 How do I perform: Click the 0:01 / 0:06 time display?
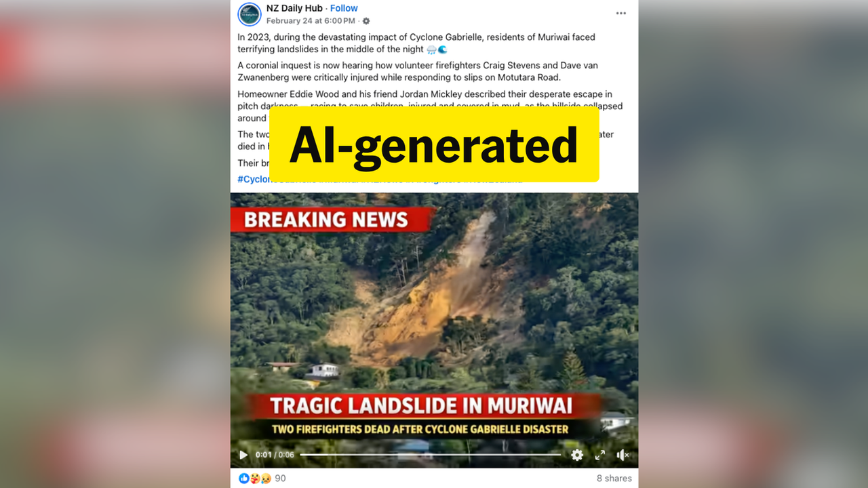tap(275, 455)
